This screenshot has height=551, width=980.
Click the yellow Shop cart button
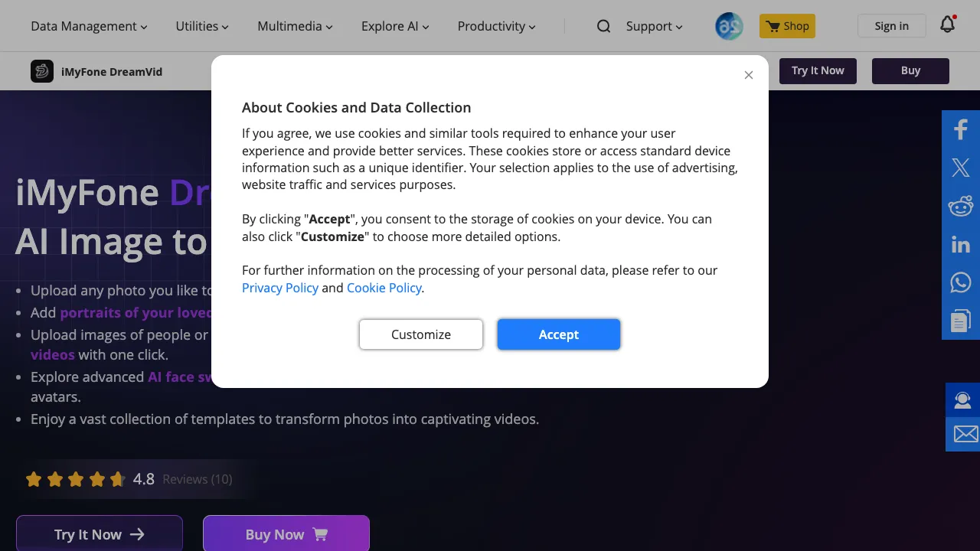[787, 26]
